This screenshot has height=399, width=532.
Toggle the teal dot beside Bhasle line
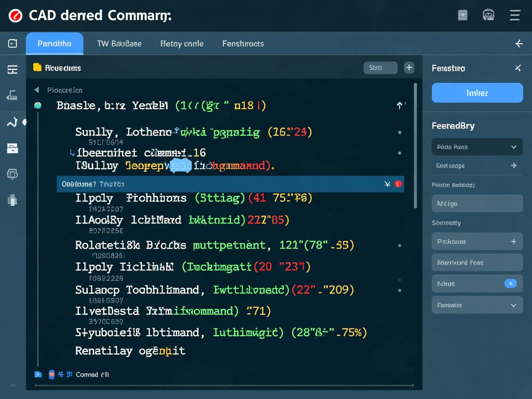[38, 105]
